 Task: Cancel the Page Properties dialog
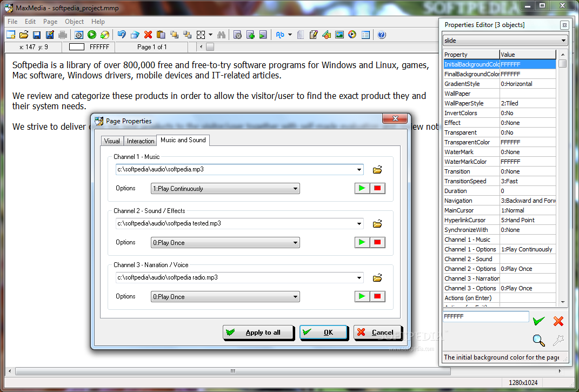point(378,333)
